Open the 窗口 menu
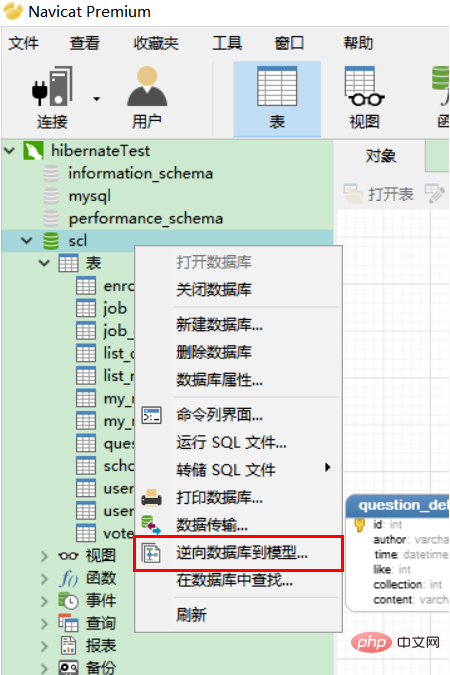Screen dimensions: 450x675 [289, 43]
